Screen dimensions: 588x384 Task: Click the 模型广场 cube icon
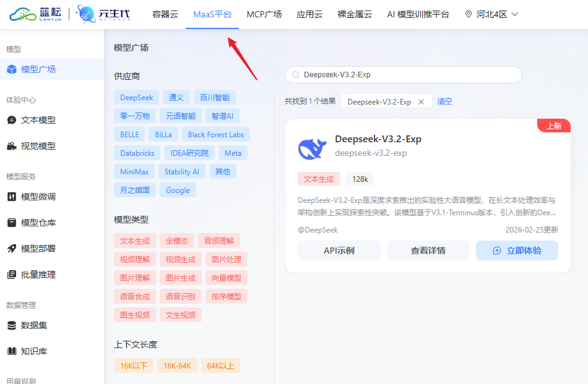click(x=12, y=69)
